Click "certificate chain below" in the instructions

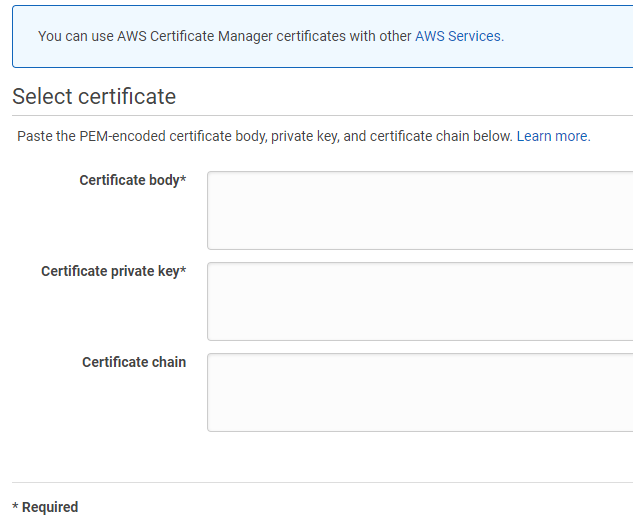click(440, 136)
